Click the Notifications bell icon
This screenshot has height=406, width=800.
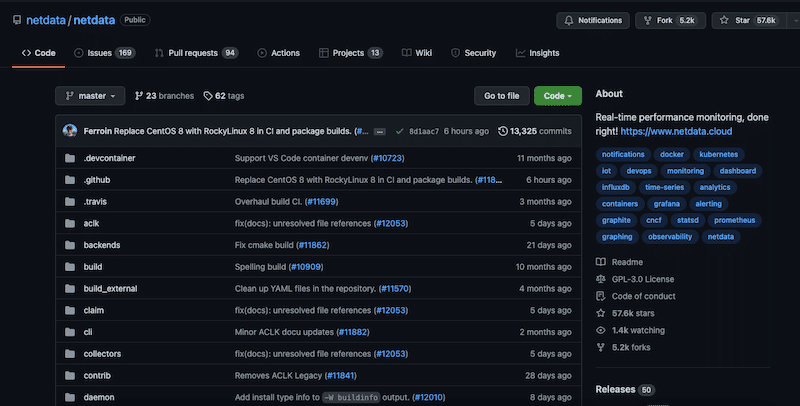(x=568, y=20)
